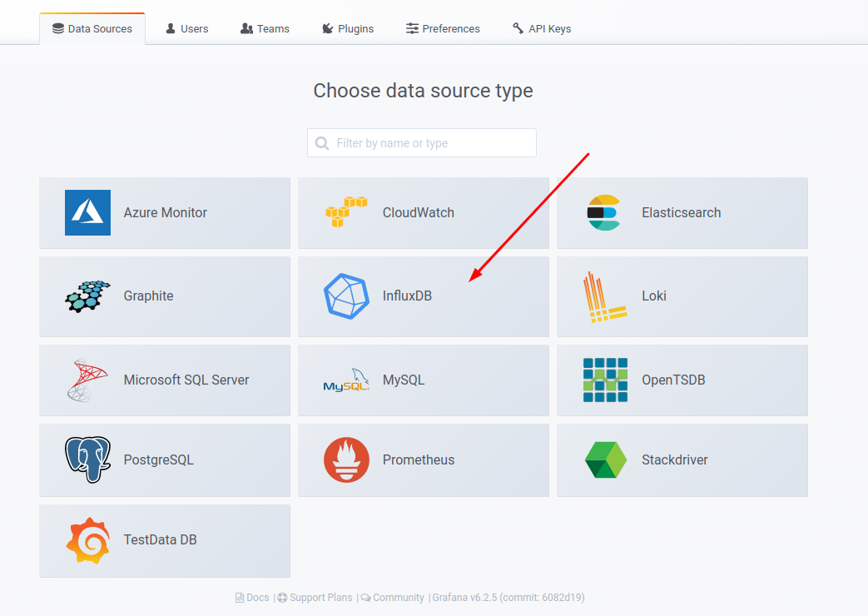
Task: Click the Microsoft SQL Server logo icon
Action: (x=87, y=380)
